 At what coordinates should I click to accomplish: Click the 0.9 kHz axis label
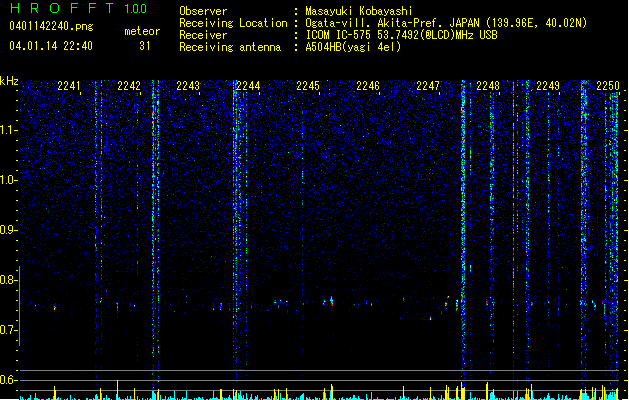8,230
